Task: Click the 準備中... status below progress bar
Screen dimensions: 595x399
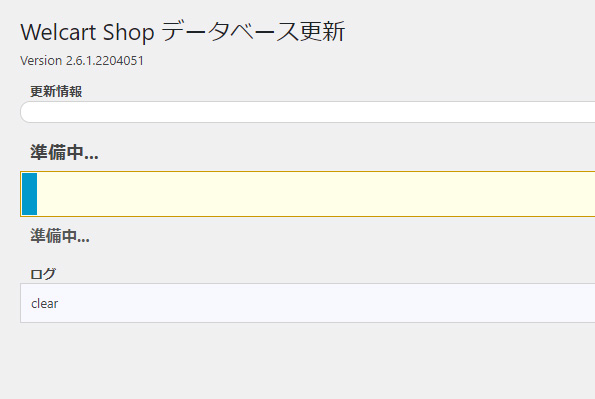Action: pyautogui.click(x=60, y=236)
